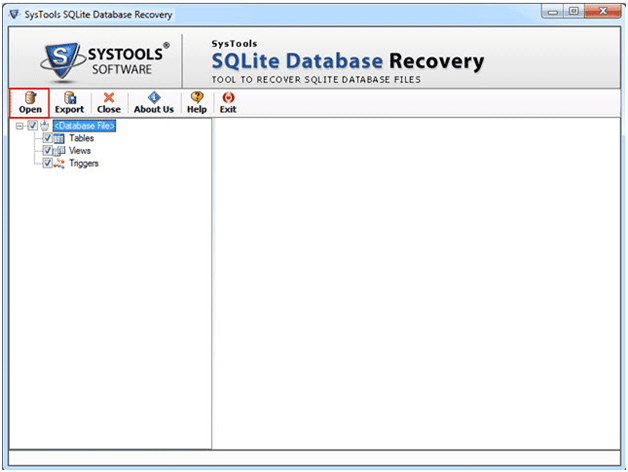This screenshot has width=628, height=472.
Task: Minimize the SQLite Database Recovery window
Action: coord(553,12)
